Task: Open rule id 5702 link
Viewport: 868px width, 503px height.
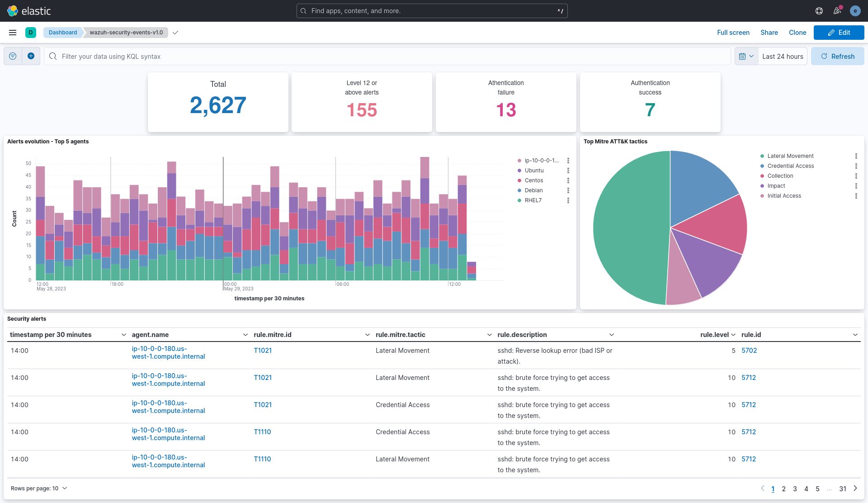Action: coord(749,351)
